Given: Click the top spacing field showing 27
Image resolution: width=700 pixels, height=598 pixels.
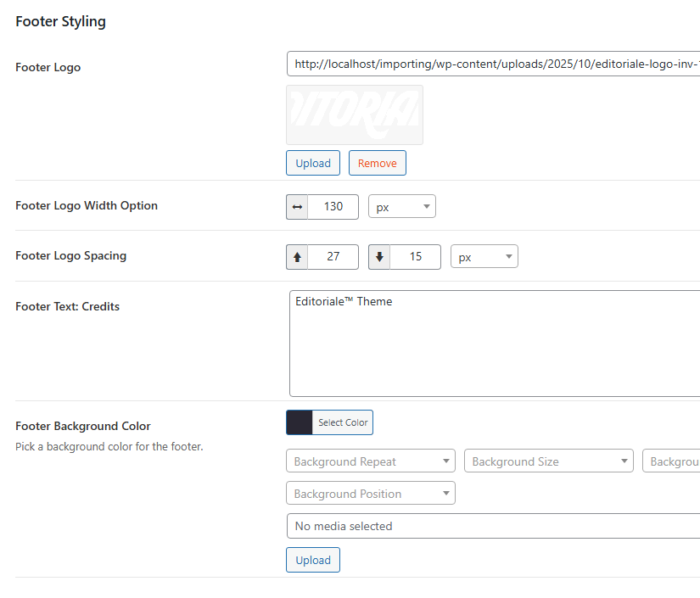Looking at the screenshot, I should point(333,257).
